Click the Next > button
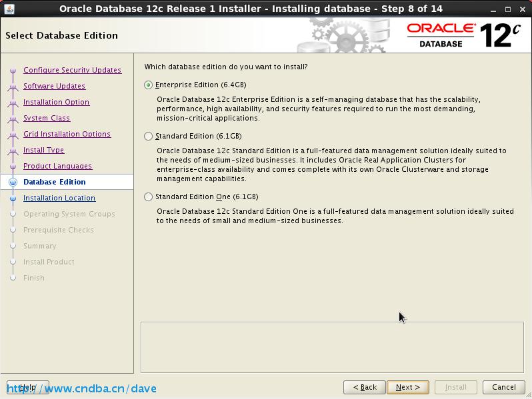The height and width of the screenshot is (399, 532). (408, 387)
